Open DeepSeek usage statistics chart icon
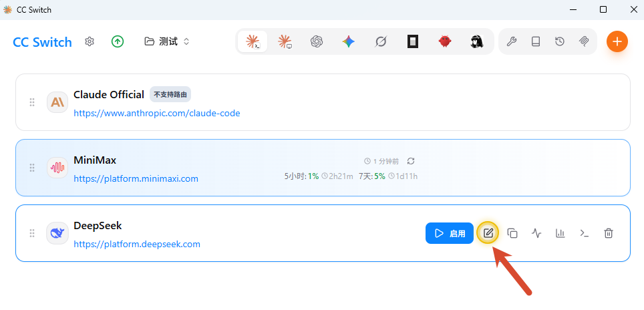Image resolution: width=644 pixels, height=310 pixels. 560,233
